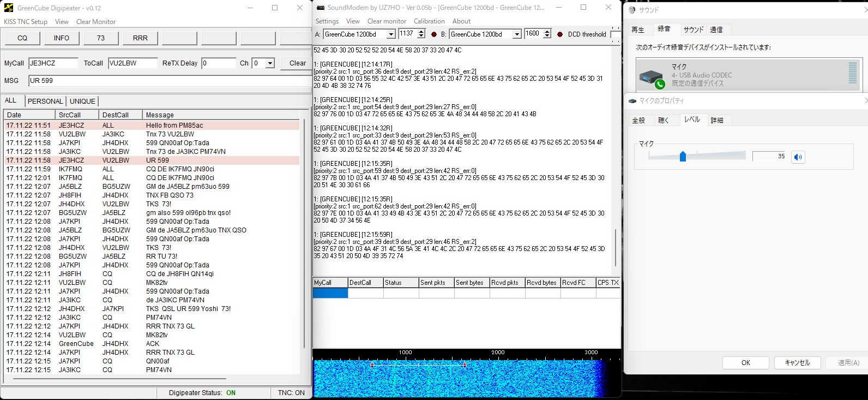Switch to the PERSONAL messages tab
The width and height of the screenshot is (868, 400).
[x=45, y=101]
